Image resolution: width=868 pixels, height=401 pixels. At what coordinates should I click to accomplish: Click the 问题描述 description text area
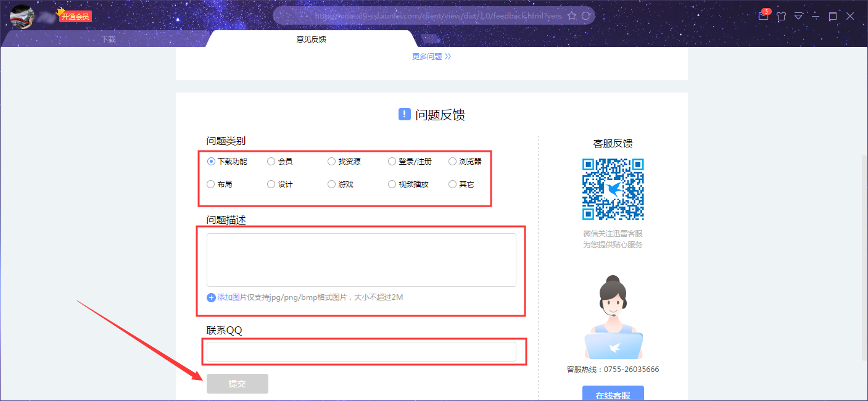tap(362, 259)
